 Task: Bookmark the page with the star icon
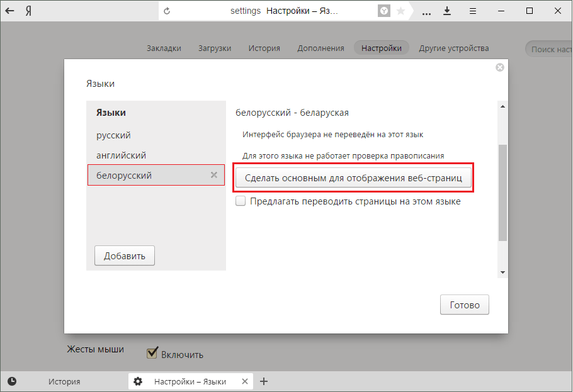point(400,11)
